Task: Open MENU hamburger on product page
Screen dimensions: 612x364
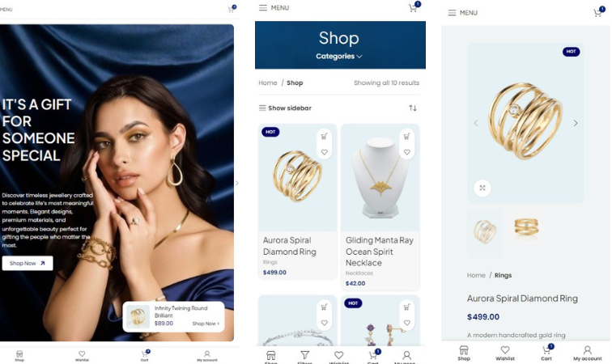Action: tap(463, 13)
